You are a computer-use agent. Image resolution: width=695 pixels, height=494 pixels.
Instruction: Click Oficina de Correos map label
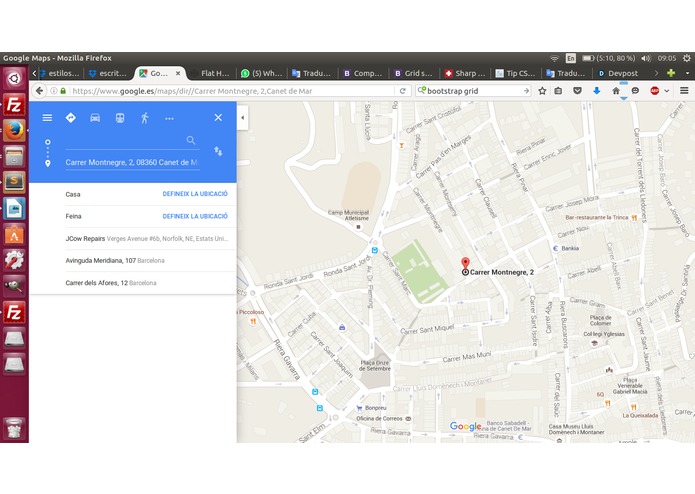[379, 418]
